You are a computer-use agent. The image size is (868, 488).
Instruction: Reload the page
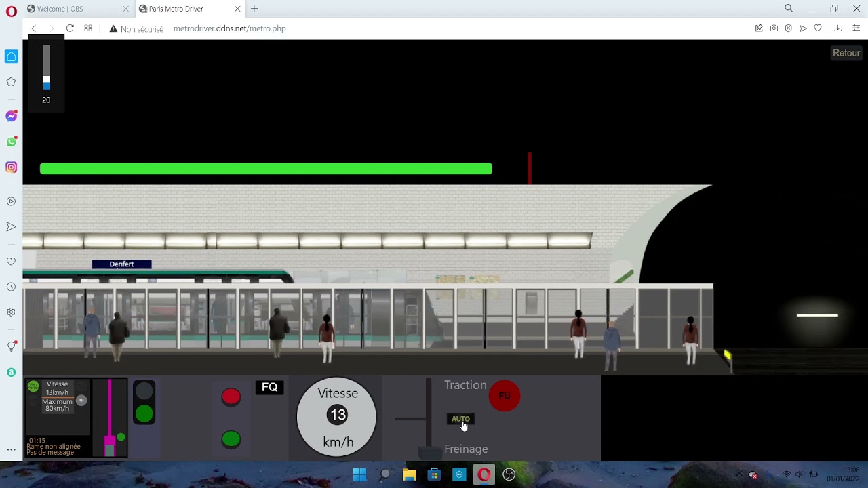[70, 28]
